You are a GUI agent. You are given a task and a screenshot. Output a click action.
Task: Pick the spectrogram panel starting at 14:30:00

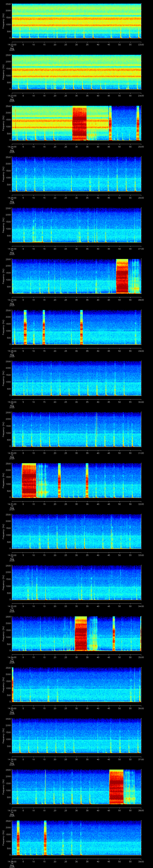[x=76, y=429]
